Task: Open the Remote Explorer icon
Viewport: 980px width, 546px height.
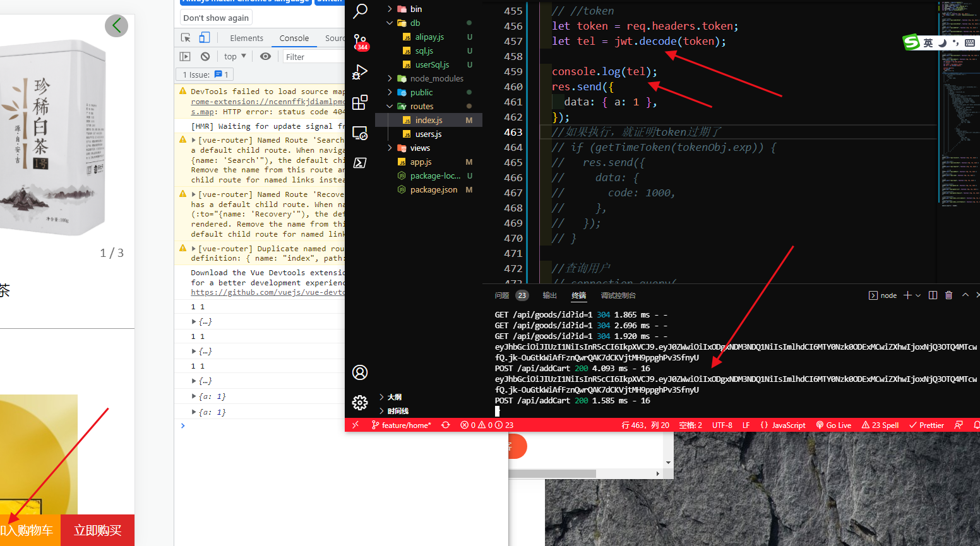Action: (x=360, y=133)
